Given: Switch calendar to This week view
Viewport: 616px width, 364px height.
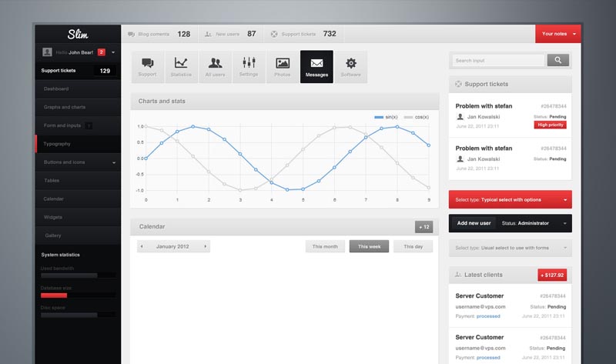Looking at the screenshot, I should tap(369, 246).
